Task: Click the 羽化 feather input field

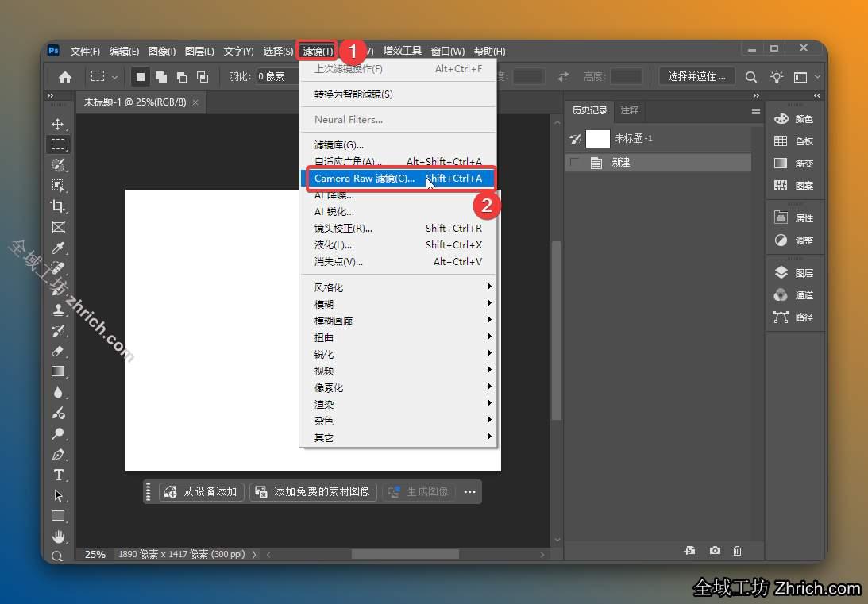Action: click(x=277, y=76)
